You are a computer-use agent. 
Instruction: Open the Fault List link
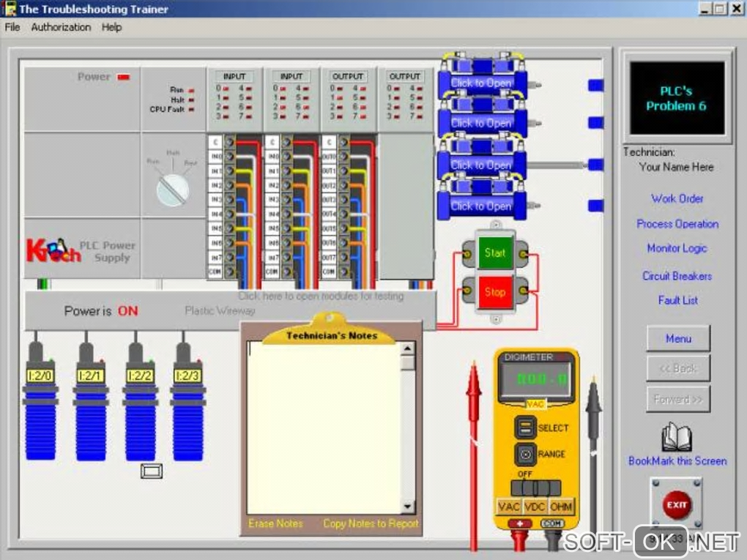(678, 300)
